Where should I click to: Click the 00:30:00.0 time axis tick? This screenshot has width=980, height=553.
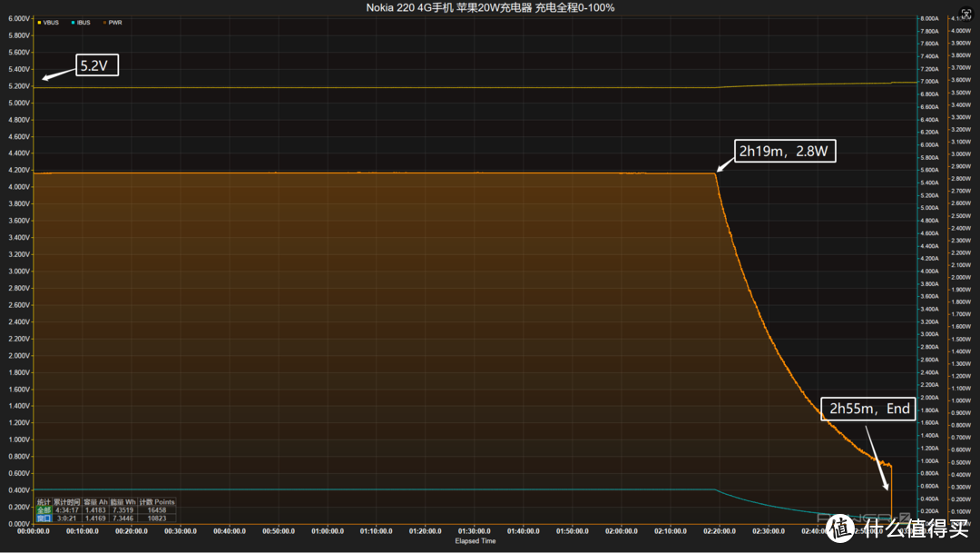pos(181,531)
